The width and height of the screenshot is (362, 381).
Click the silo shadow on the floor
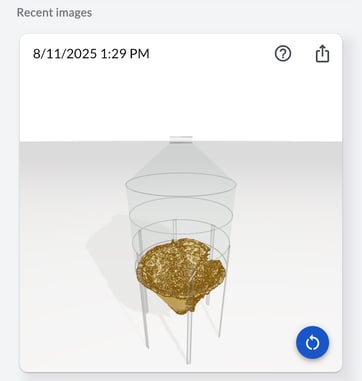[107, 253]
